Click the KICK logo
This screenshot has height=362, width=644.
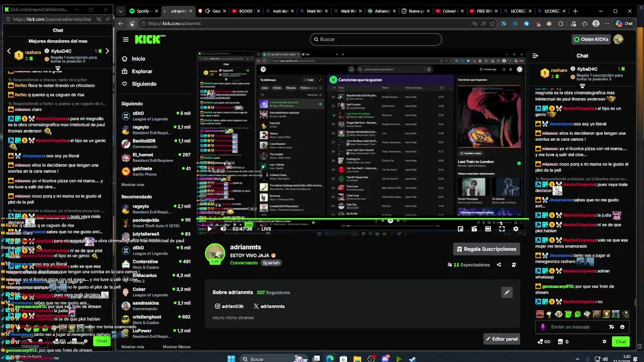(x=149, y=39)
